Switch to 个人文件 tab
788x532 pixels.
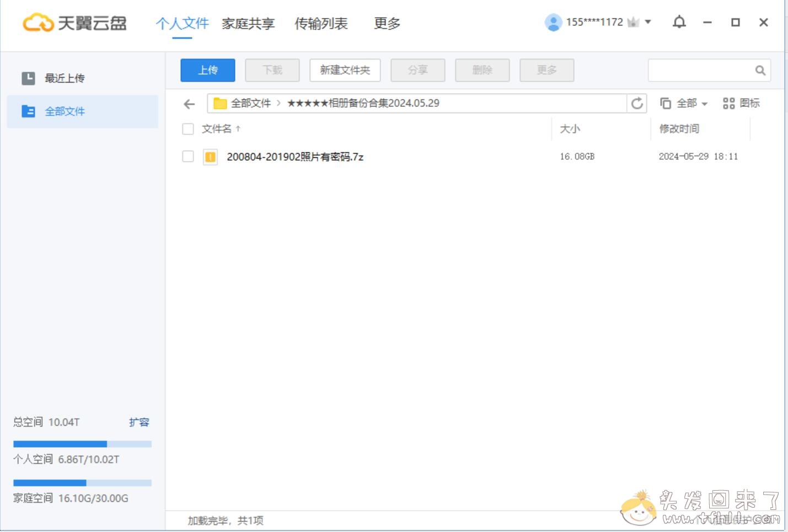(182, 23)
